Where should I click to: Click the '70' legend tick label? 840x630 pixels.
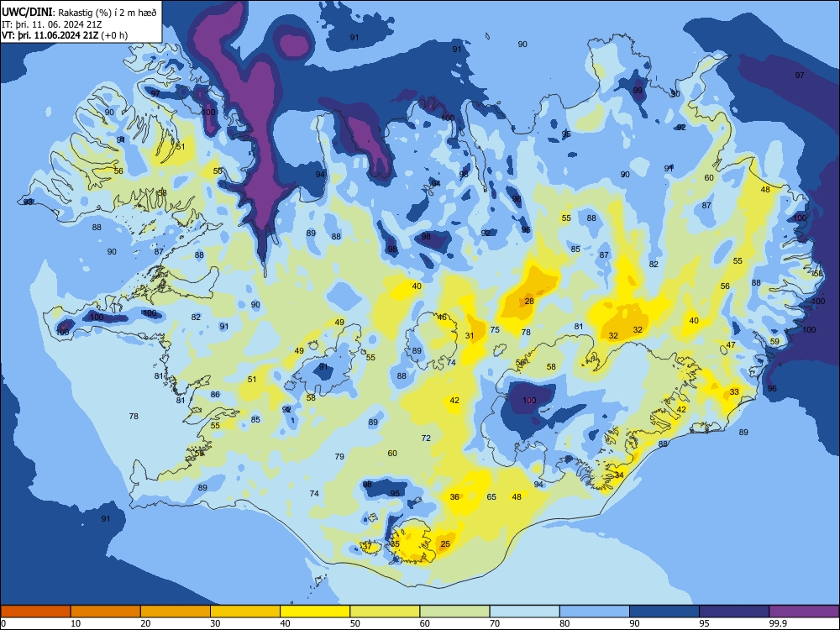tap(495, 623)
